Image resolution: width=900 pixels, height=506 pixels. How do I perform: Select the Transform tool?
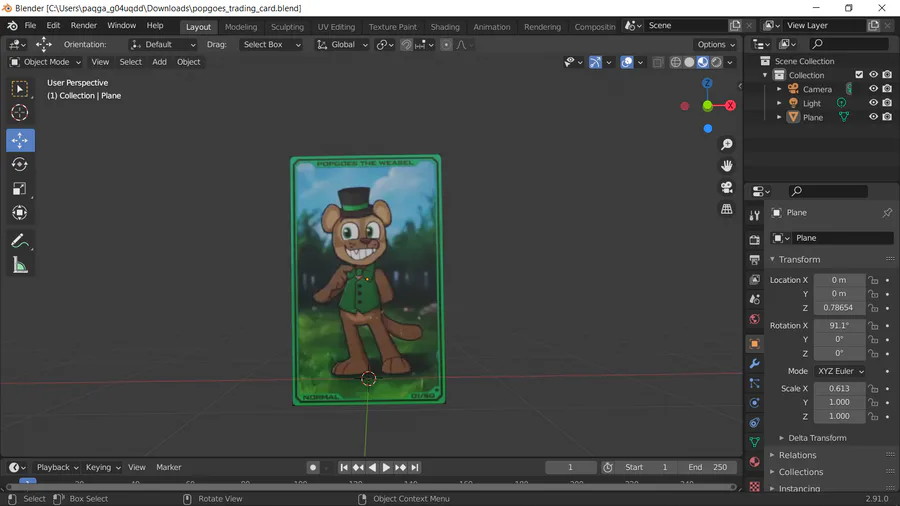pyautogui.click(x=20, y=213)
